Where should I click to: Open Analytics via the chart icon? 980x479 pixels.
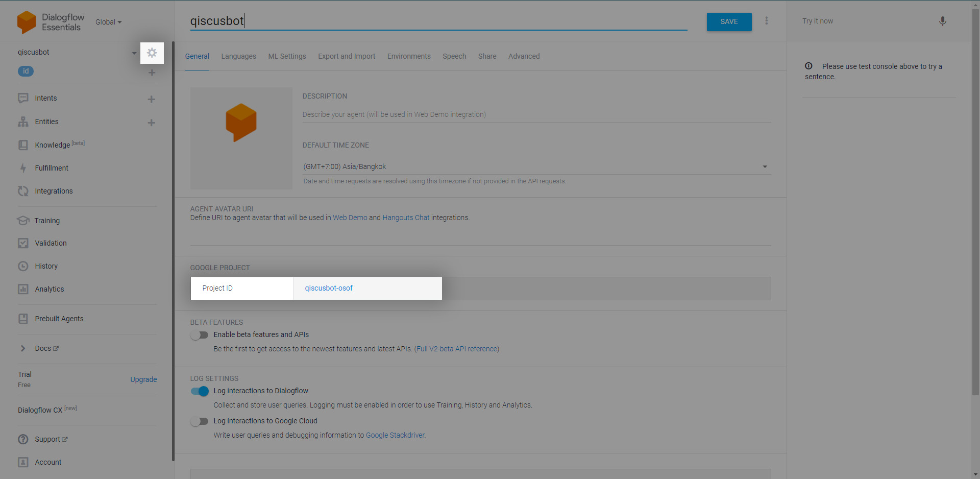[23, 289]
